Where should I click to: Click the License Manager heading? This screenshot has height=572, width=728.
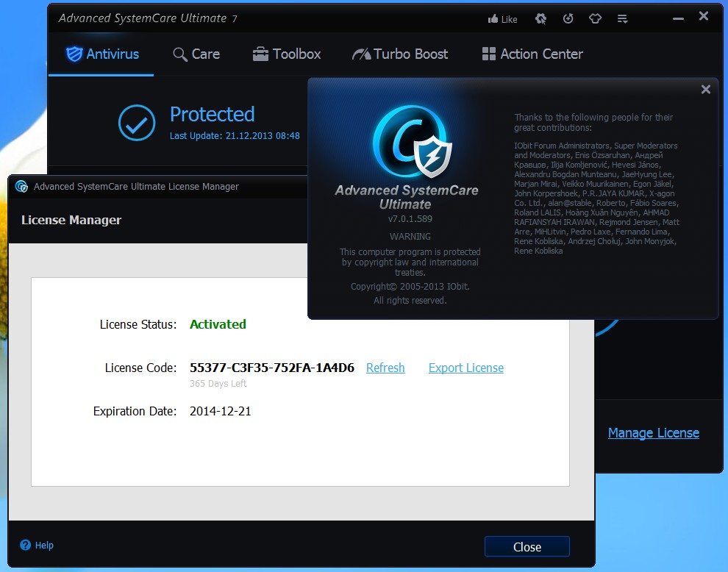71,220
